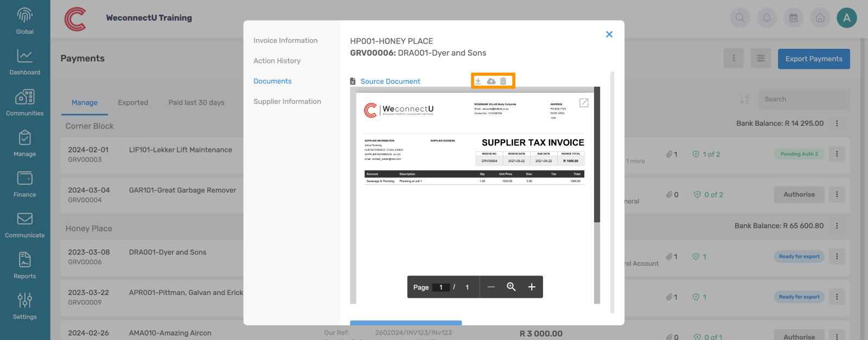Open Reports in the sidebar

coord(25,265)
